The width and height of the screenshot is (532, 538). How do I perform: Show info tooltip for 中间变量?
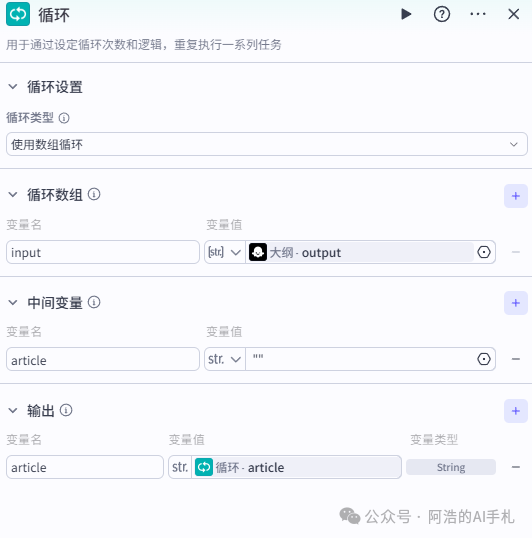click(94, 302)
